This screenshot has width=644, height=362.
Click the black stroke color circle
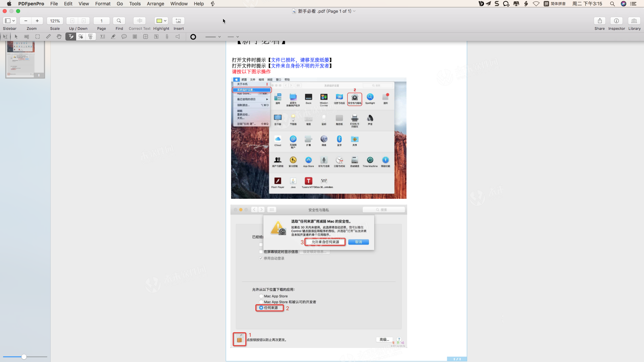point(193,37)
